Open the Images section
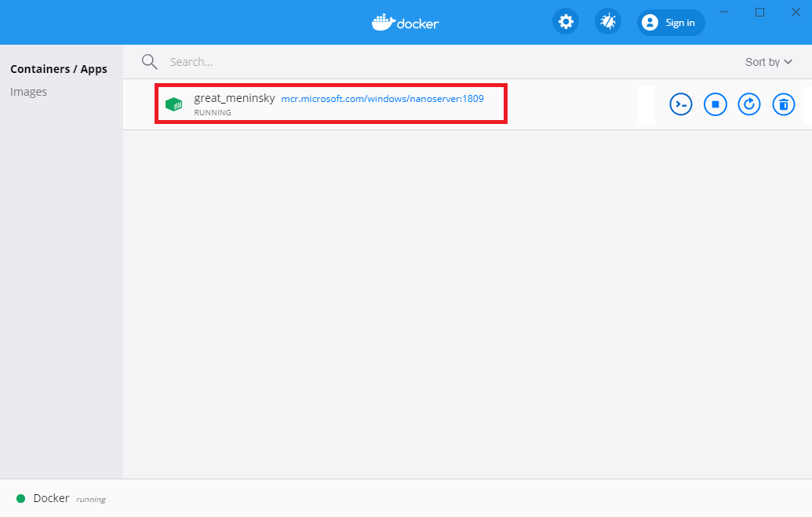This screenshot has width=812, height=517. [x=29, y=92]
